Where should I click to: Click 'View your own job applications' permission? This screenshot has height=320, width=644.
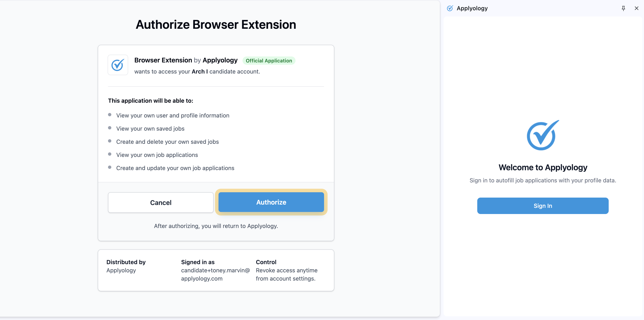tap(157, 155)
